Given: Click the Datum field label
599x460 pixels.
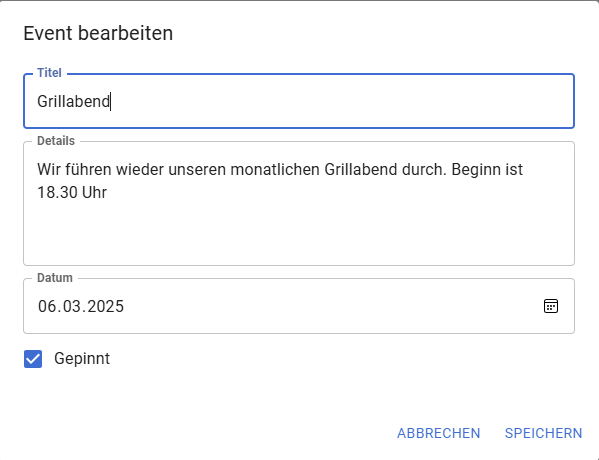Looking at the screenshot, I should pyautogui.click(x=55, y=278).
